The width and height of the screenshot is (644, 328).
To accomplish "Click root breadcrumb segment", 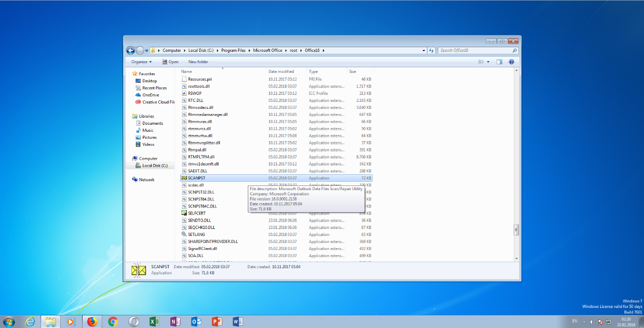I will [294, 50].
